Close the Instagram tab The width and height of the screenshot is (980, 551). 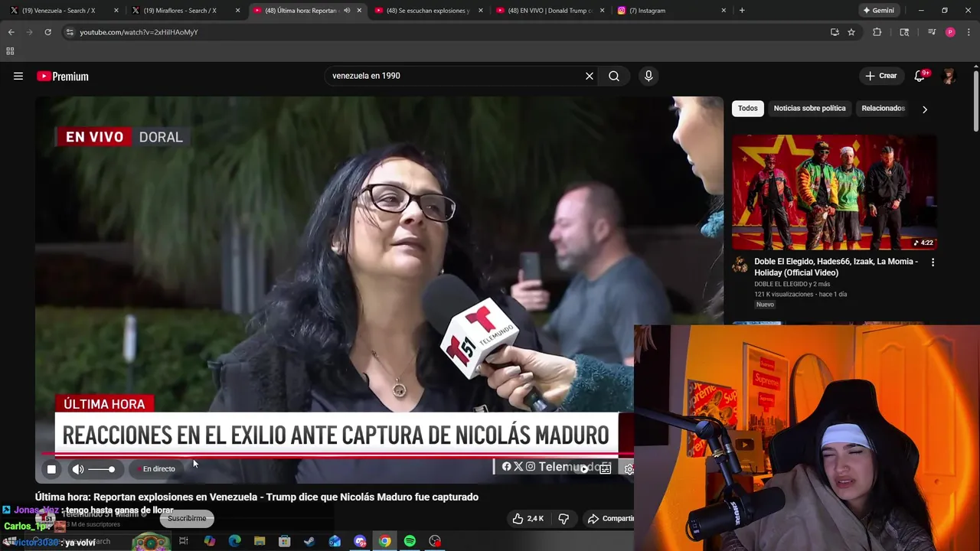tap(724, 11)
